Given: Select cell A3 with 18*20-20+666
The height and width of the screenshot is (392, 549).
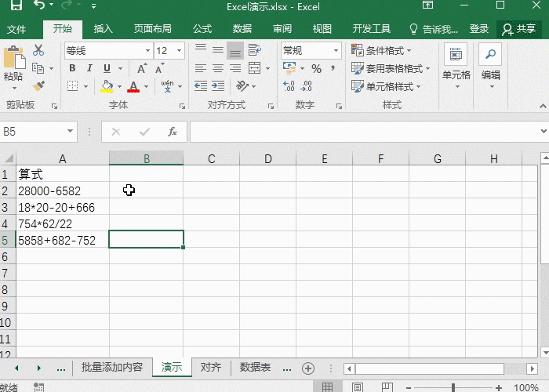Looking at the screenshot, I should pyautogui.click(x=63, y=208).
